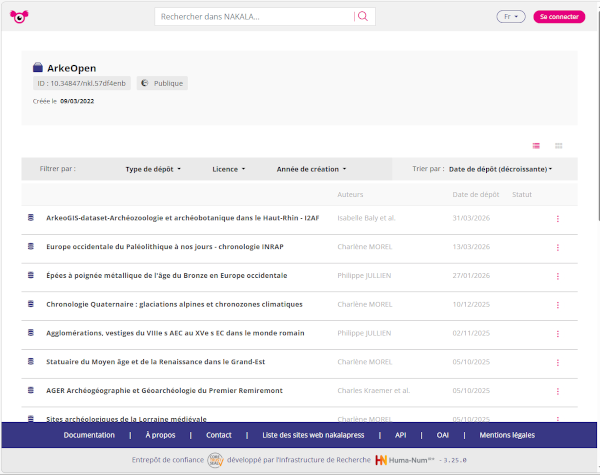The height and width of the screenshot is (475, 600).
Task: Open AGER Archéogéographie et Géoarchéologie dataset
Action: (164, 390)
